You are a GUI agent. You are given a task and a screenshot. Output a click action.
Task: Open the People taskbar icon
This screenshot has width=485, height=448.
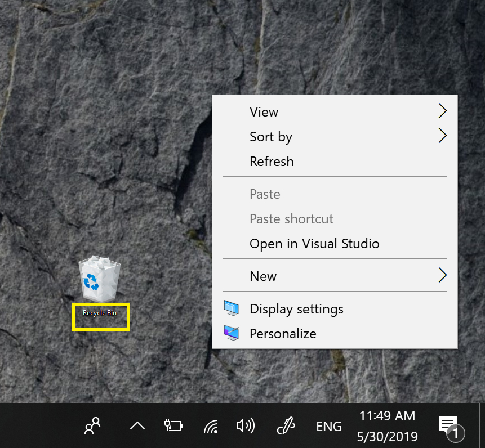(92, 425)
